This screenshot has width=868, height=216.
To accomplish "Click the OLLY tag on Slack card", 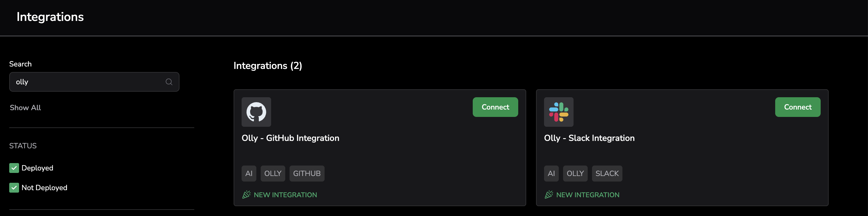I will point(575,174).
